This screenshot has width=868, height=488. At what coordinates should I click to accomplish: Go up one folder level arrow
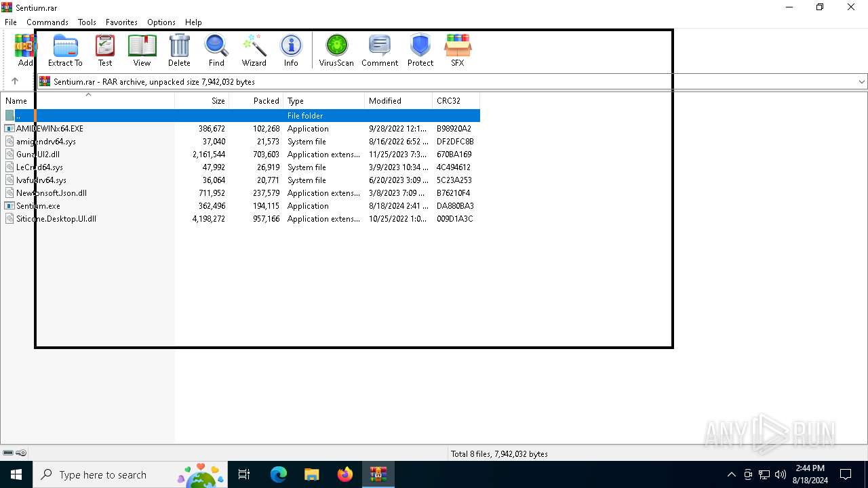15,81
